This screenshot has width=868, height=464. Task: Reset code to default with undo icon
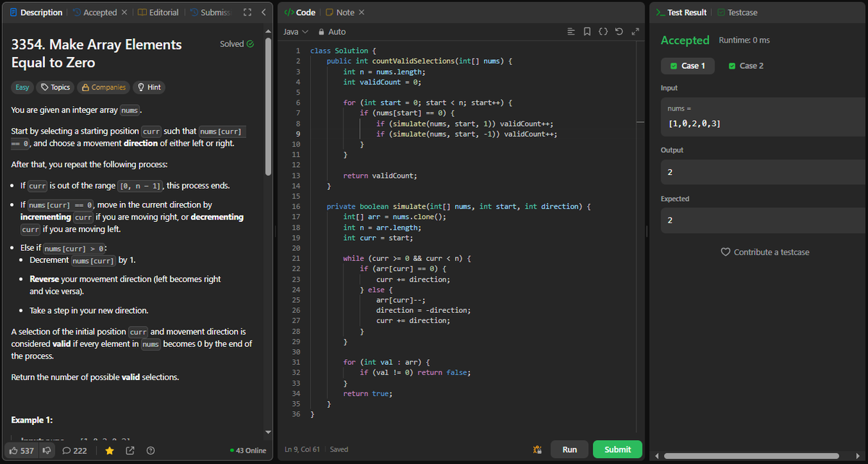click(x=618, y=32)
